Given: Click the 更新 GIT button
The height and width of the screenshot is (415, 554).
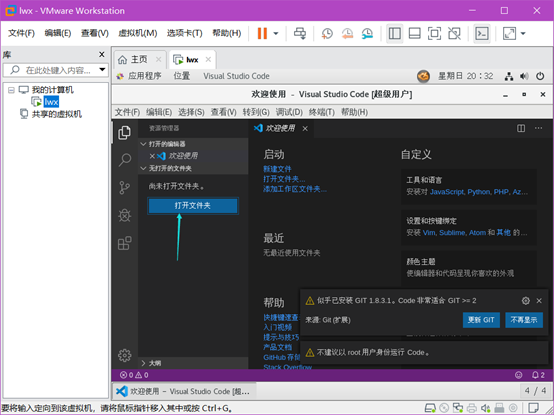Looking at the screenshot, I should click(481, 320).
